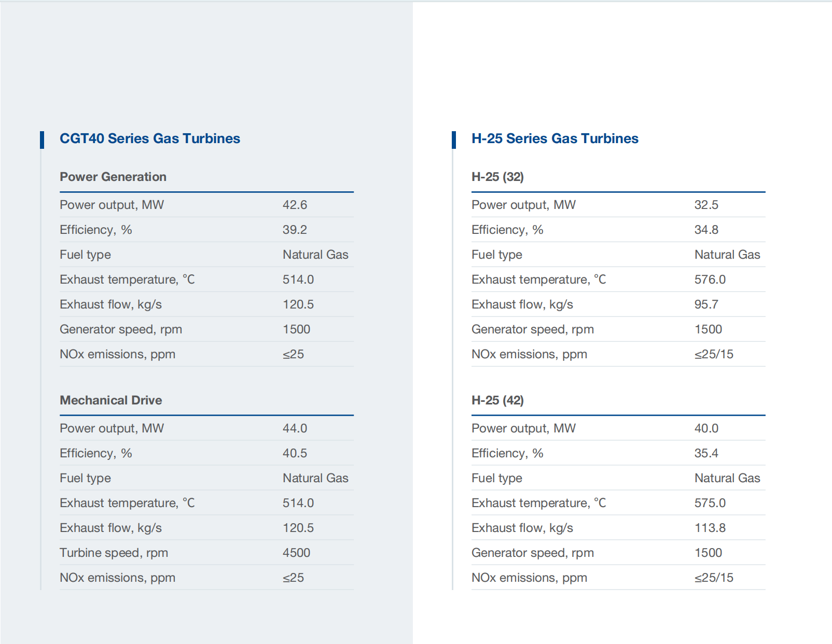
Task: Click the 42.6 power output value
Action: pyautogui.click(x=295, y=205)
